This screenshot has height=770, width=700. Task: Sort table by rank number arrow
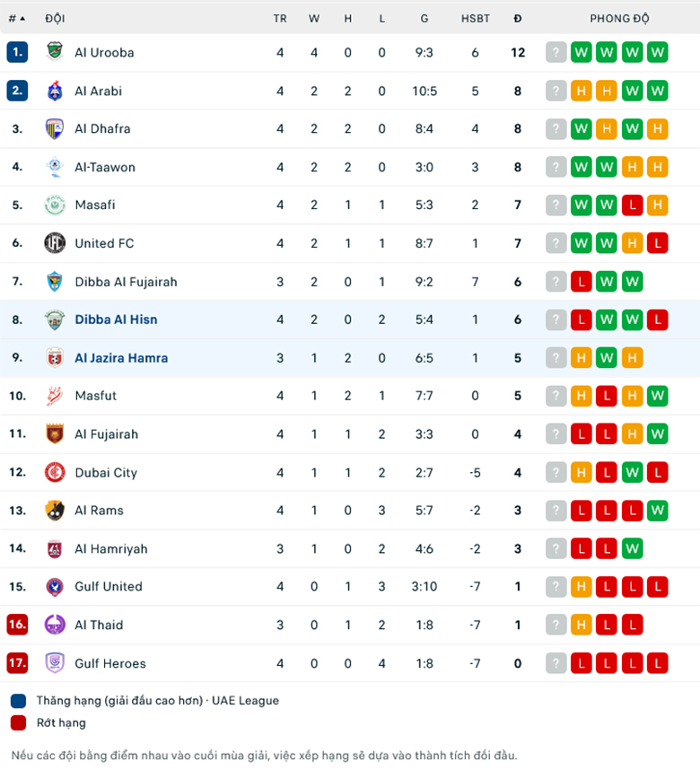(x=17, y=18)
